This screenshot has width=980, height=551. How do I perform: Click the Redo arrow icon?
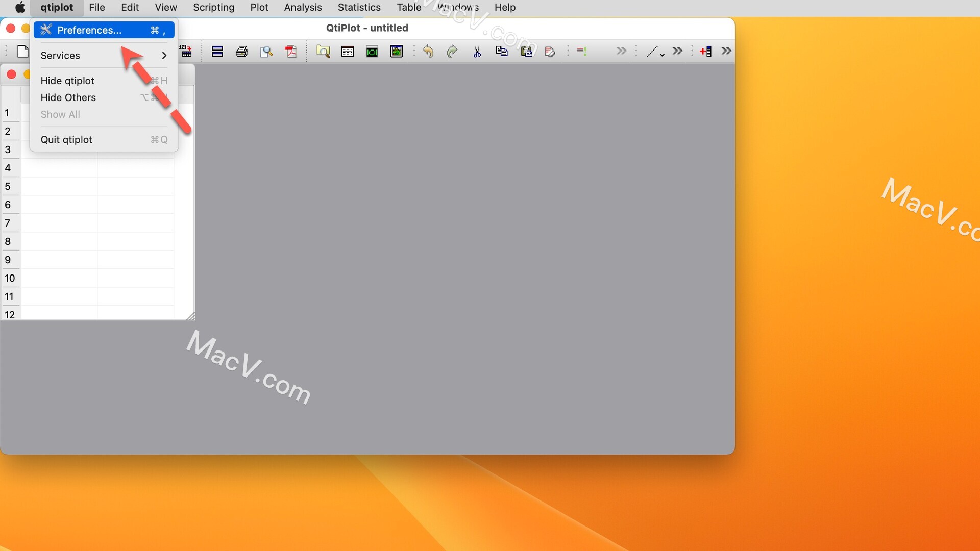(452, 51)
